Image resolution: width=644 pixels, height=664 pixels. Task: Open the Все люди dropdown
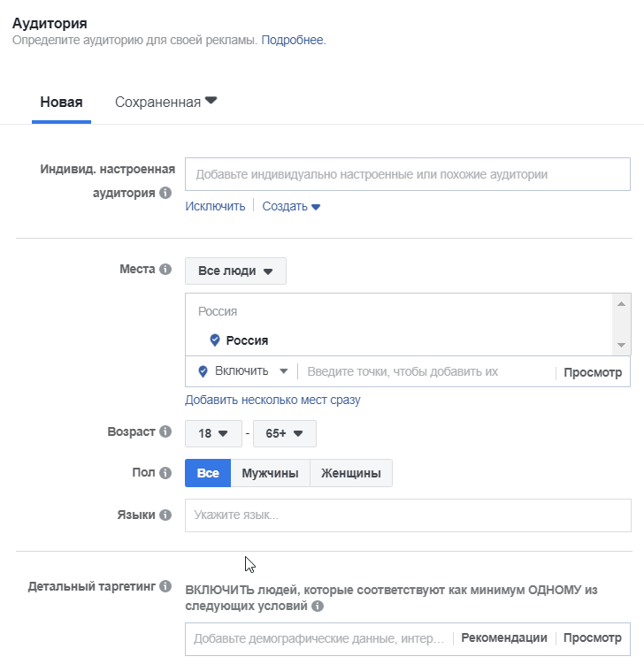click(x=235, y=271)
